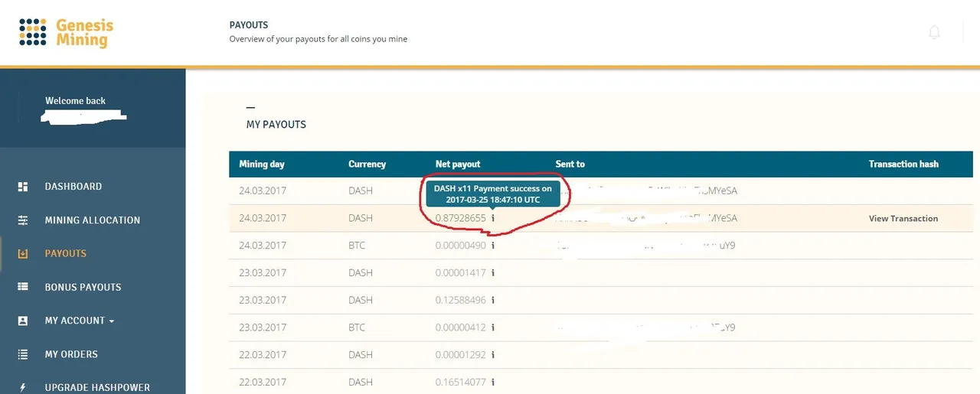Click the 0.87928655 payout amount
Viewport: 980px width, 394px height.
point(461,218)
